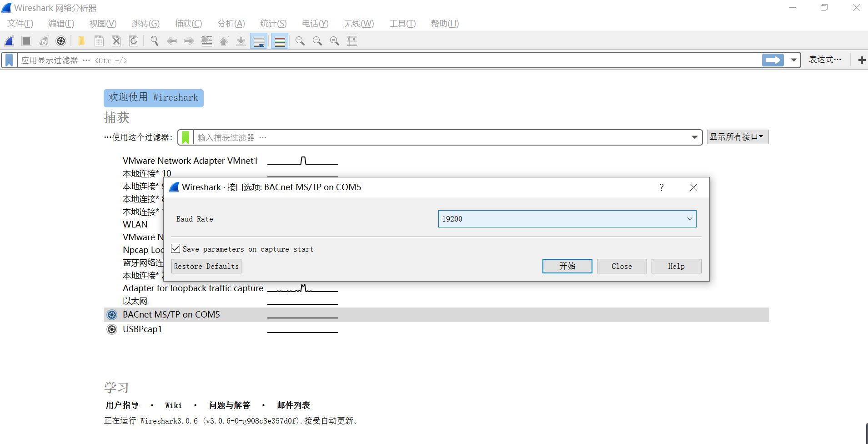Image resolution: width=868 pixels, height=444 pixels.
Task: Restart the current capture from toolbar
Action: point(44,41)
